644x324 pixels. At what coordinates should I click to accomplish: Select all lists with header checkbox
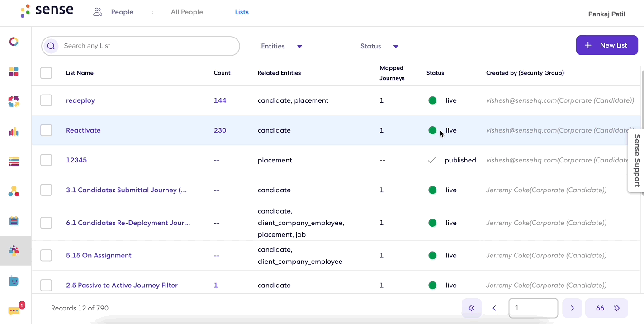46,73
